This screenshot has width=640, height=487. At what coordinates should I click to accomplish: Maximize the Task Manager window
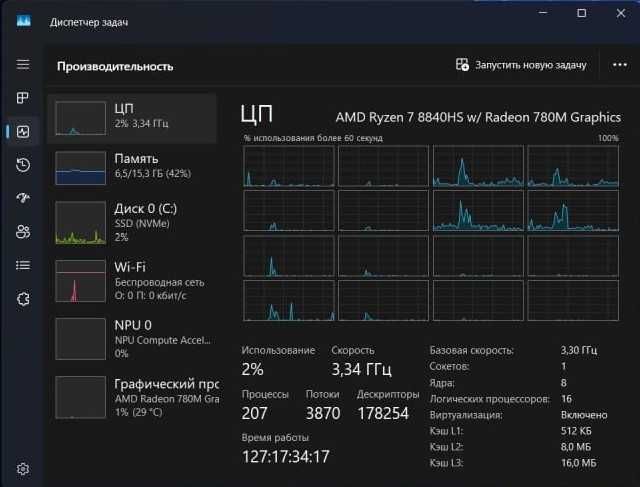[x=582, y=13]
